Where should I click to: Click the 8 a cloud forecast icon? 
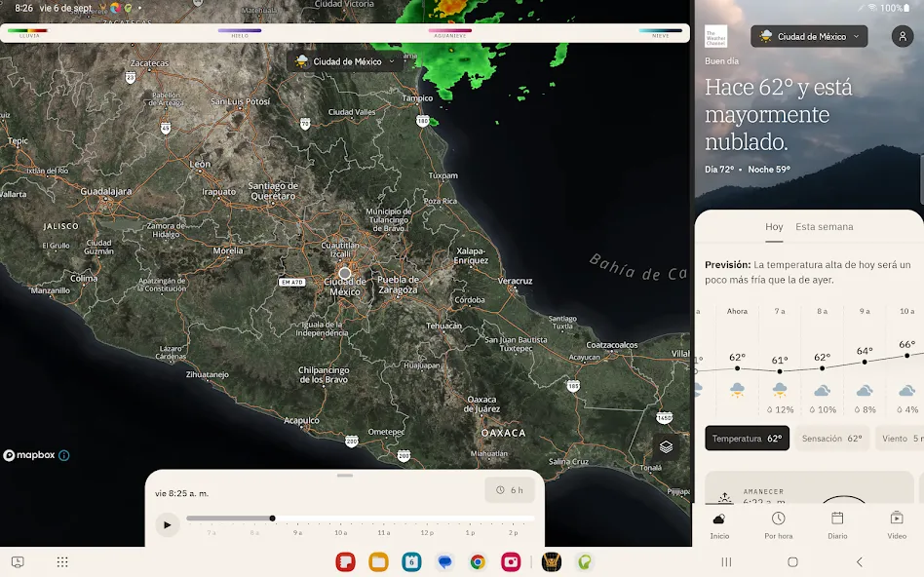(x=822, y=390)
